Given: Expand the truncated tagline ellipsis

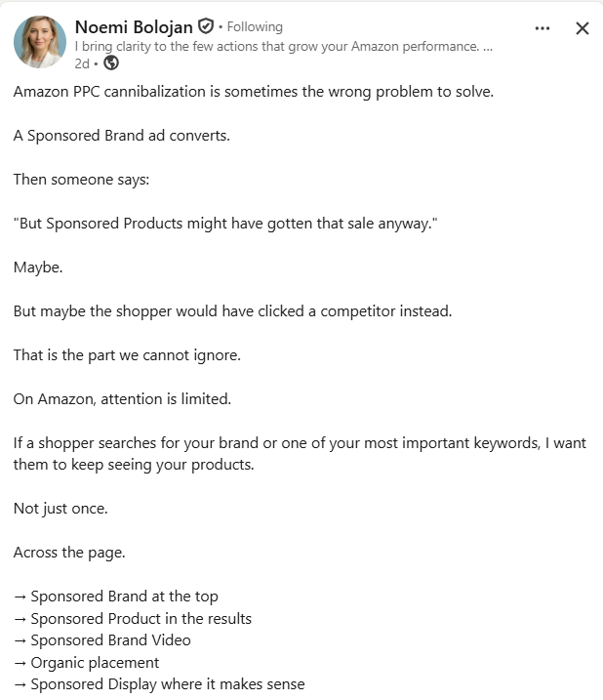Looking at the screenshot, I should pyautogui.click(x=488, y=47).
